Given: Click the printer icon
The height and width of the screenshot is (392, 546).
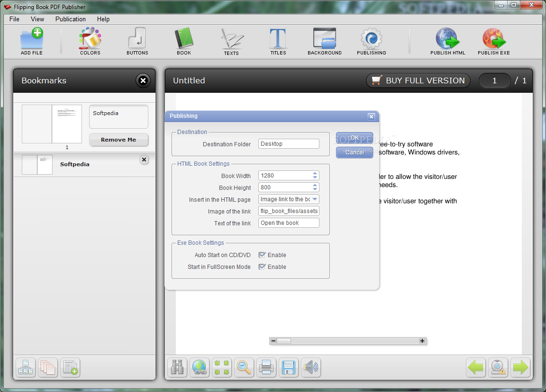Looking at the screenshot, I should click(x=266, y=367).
